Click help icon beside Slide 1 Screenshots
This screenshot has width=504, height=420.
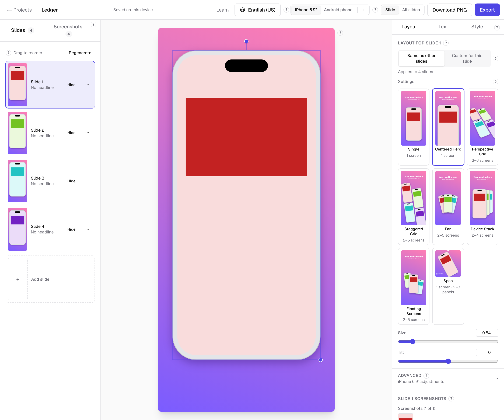coord(451,399)
